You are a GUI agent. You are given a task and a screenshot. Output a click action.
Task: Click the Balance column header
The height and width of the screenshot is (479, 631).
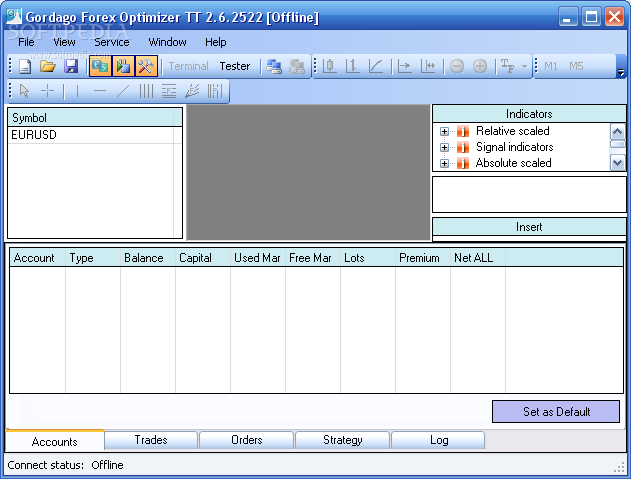148,258
